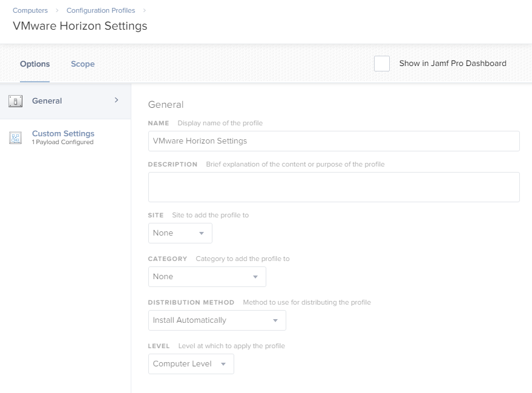Click the empty Description text area
The width and height of the screenshot is (532, 393).
(x=334, y=187)
